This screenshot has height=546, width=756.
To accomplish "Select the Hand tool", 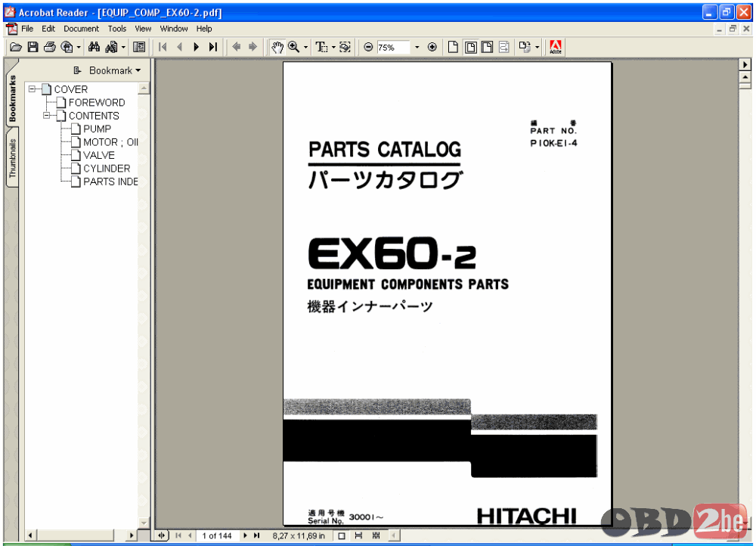I will [x=277, y=47].
